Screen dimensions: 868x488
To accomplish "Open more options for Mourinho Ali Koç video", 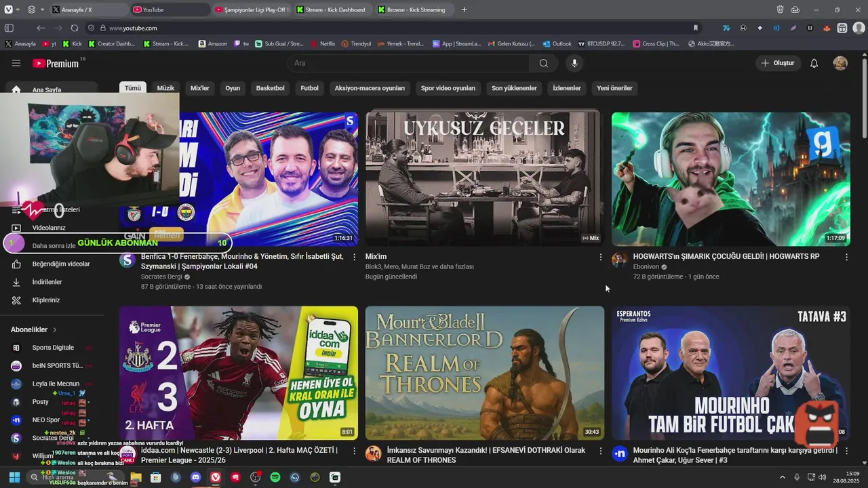I will 846,451.
